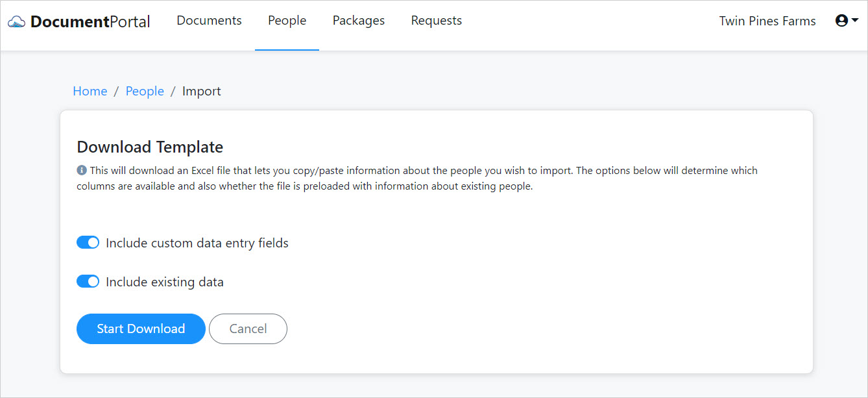
Task: Switch to the Documents tab
Action: coord(209,20)
